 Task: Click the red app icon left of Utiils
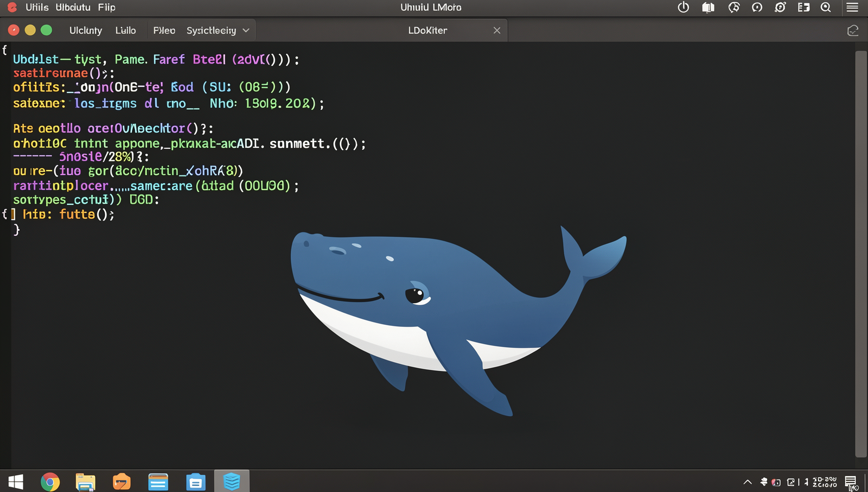tap(12, 7)
